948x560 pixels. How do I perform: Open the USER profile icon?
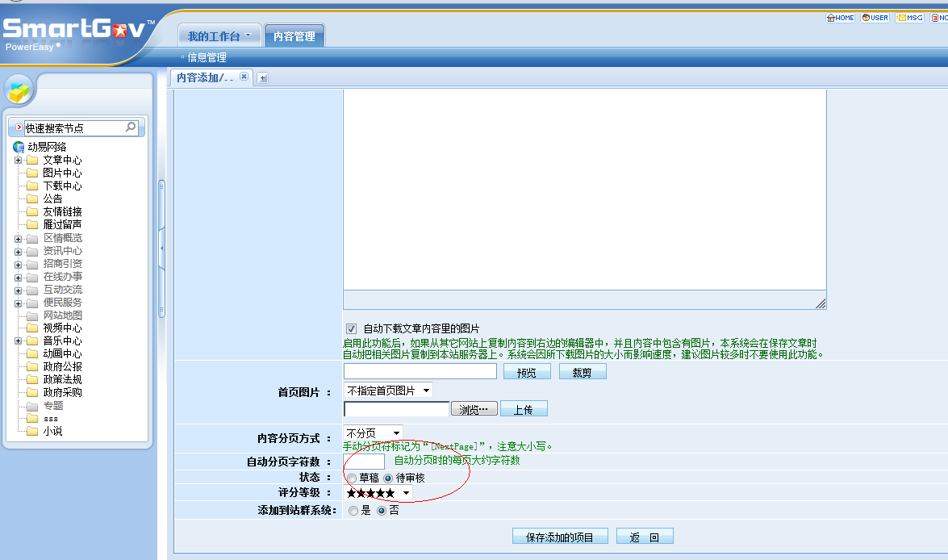pyautogui.click(x=875, y=18)
